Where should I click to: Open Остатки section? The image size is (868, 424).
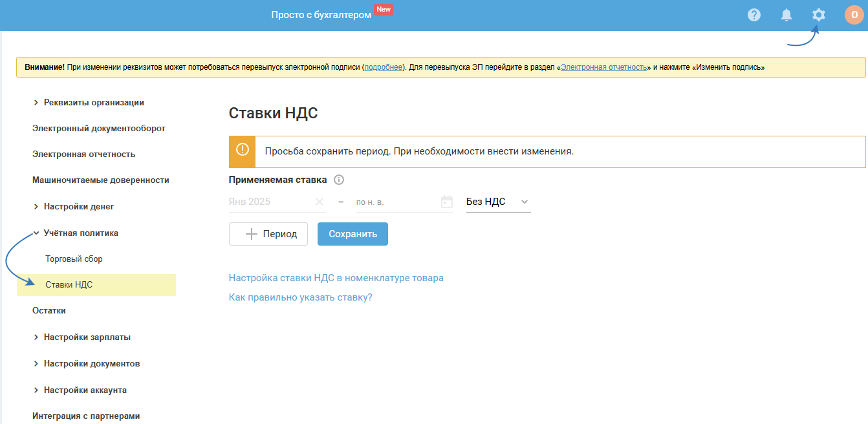tap(49, 311)
